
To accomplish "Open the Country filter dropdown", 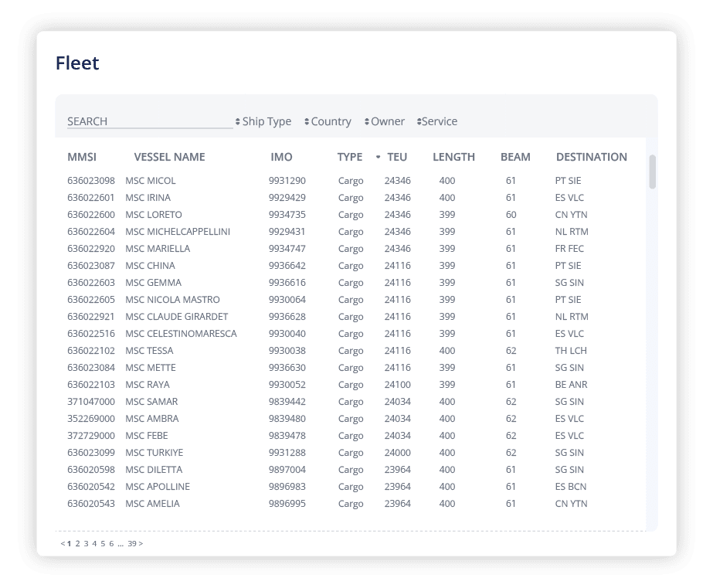I will tap(328, 121).
